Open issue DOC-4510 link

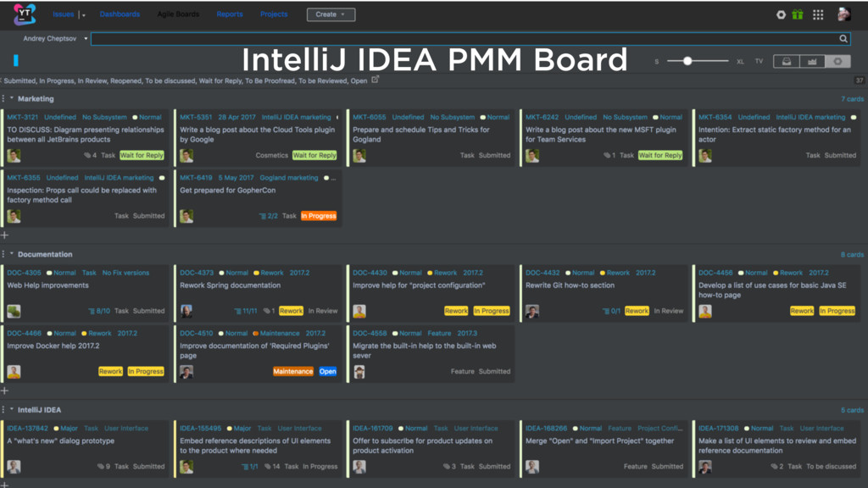pos(197,333)
